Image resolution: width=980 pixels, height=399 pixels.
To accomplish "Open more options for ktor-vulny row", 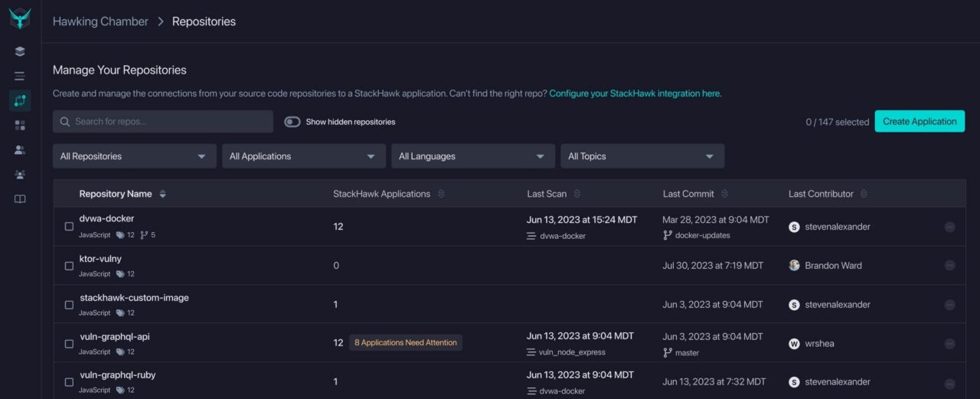I will click(x=950, y=266).
